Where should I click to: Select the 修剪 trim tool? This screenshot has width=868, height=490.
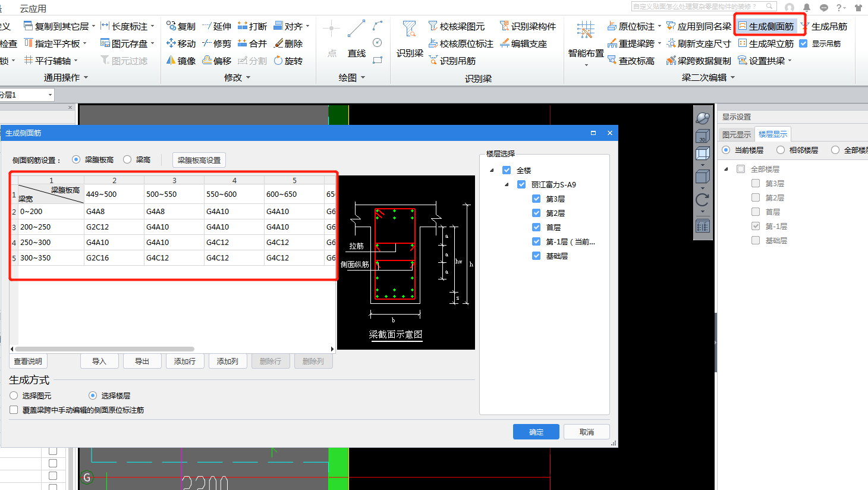[x=217, y=43]
